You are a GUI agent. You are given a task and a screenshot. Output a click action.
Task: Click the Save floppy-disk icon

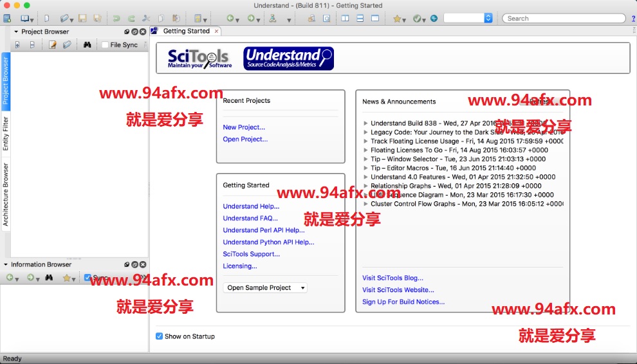pyautogui.click(x=82, y=18)
